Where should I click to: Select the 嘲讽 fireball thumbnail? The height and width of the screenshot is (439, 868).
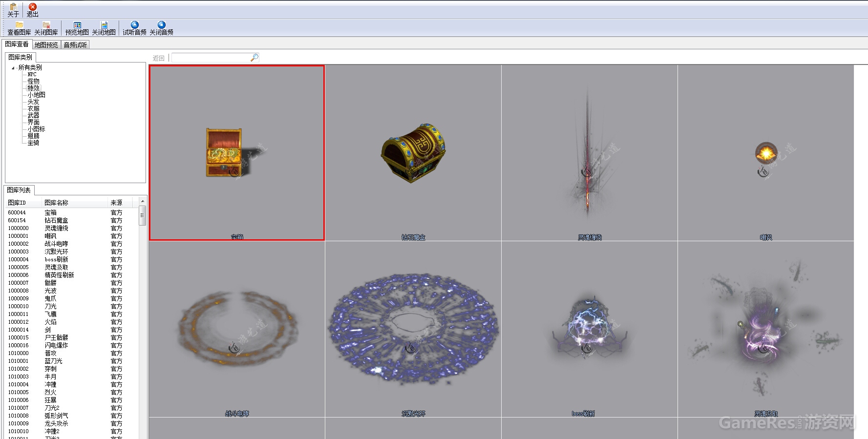(x=766, y=153)
